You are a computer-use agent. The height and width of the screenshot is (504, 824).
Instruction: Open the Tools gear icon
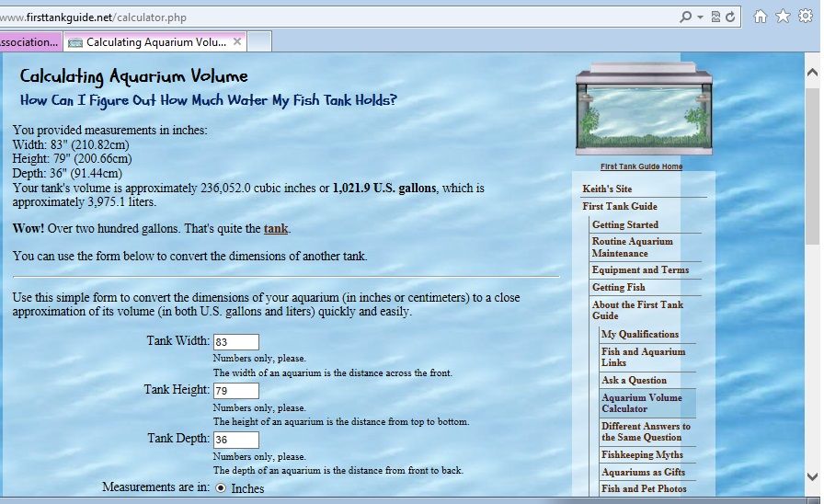(806, 17)
